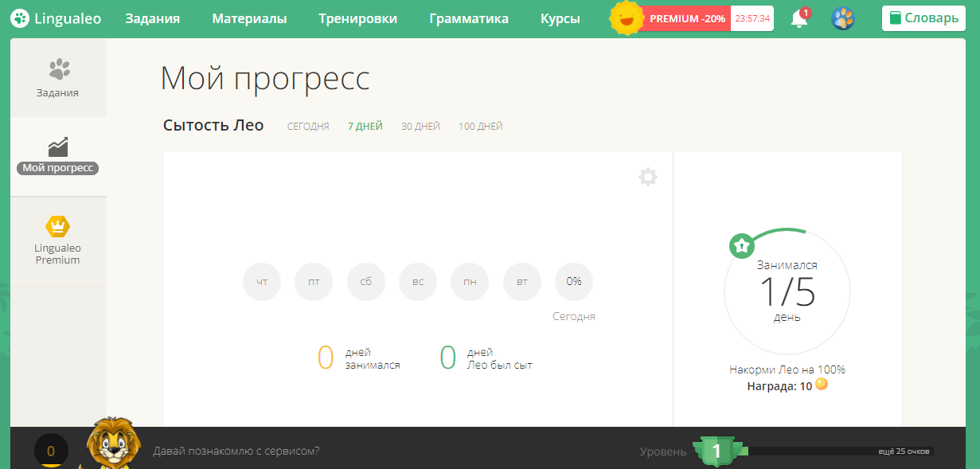This screenshot has width=980, height=469.
Task: Switch to the 30 ДНЕЙ tab
Action: (420, 126)
